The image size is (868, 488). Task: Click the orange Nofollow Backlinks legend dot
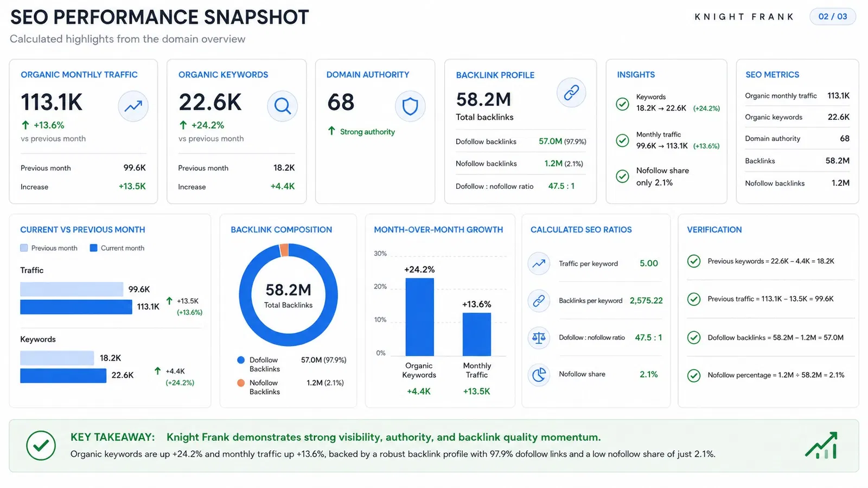tap(241, 383)
